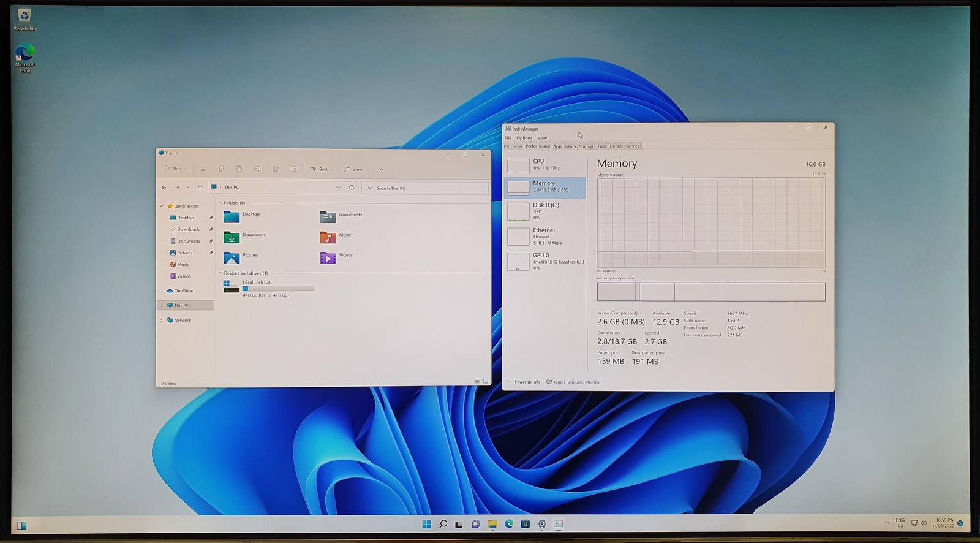Open Task View on the taskbar

(459, 525)
